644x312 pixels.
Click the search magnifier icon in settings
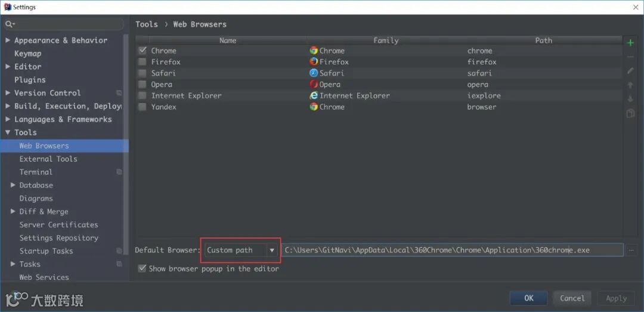click(x=10, y=24)
